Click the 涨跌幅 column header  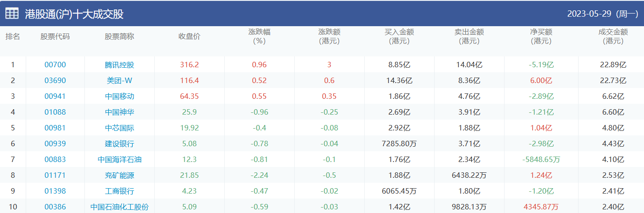point(259,37)
